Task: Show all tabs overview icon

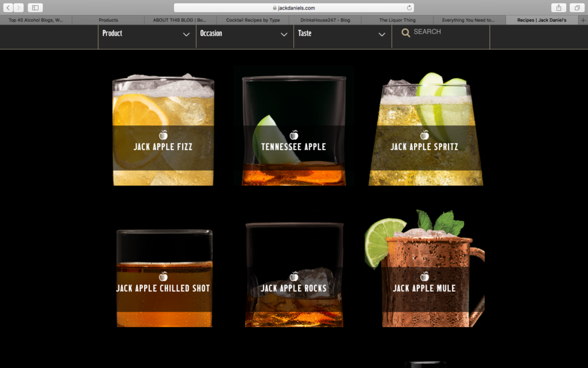Action: coord(577,7)
